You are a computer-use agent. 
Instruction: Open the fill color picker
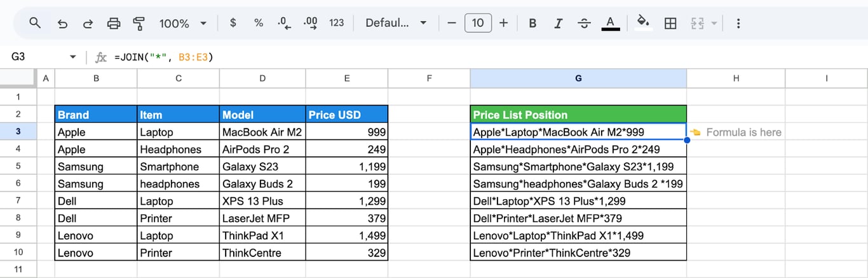coord(644,23)
